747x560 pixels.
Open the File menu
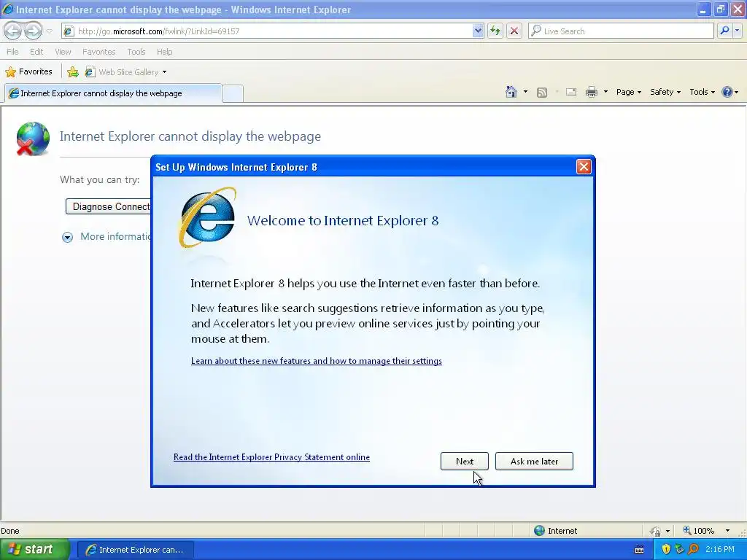click(12, 52)
